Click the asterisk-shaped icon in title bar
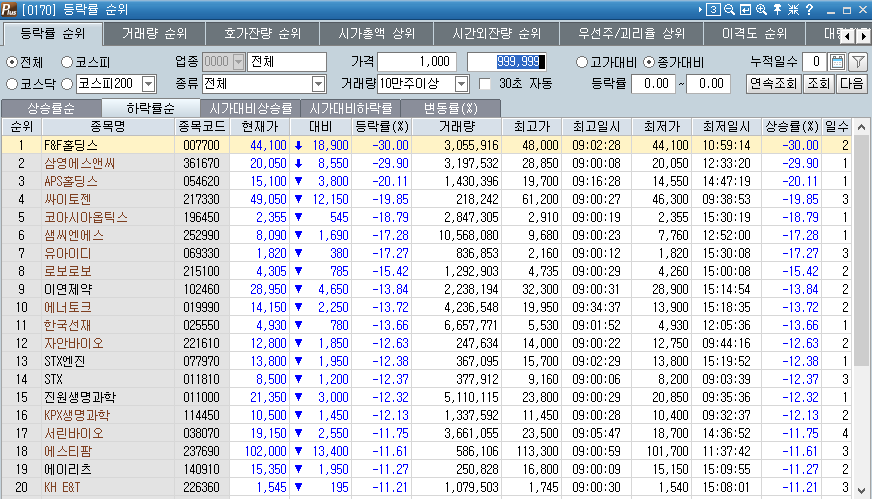The image size is (872, 500). 793,9
